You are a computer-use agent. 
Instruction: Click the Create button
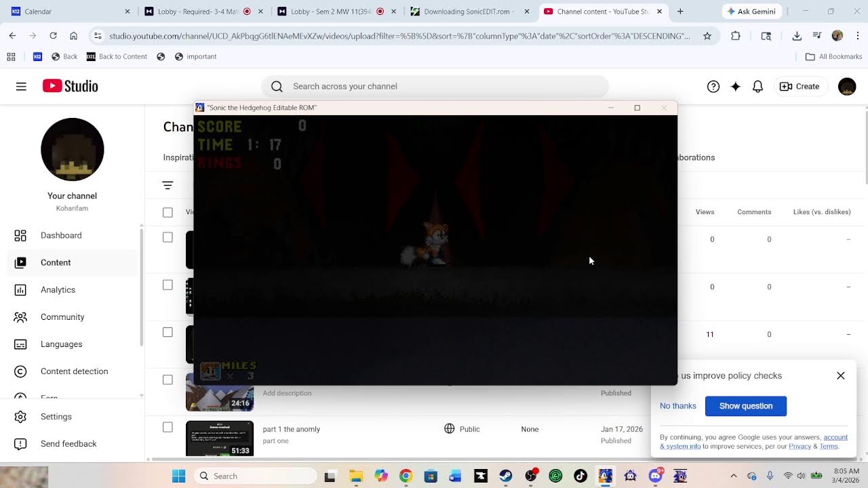[800, 86]
